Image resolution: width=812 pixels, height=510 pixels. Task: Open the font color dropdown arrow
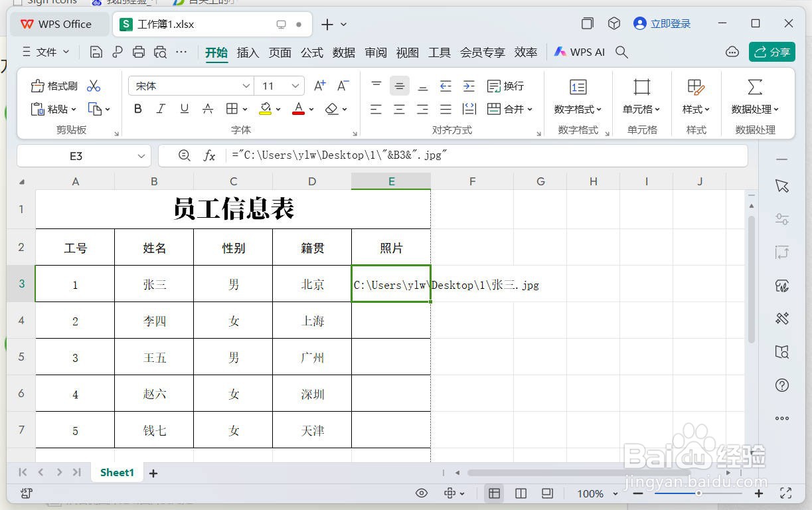[x=312, y=110]
